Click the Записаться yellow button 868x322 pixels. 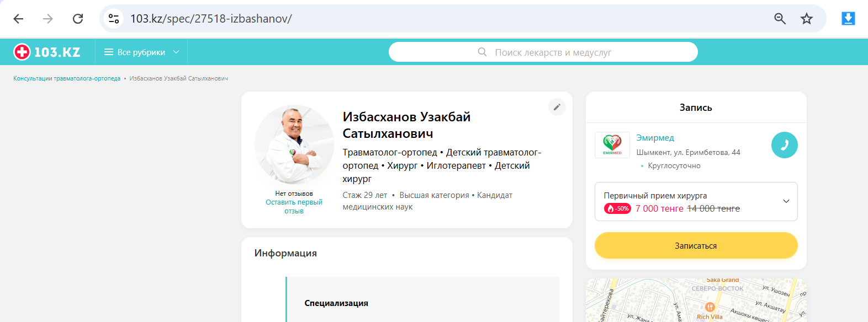(696, 245)
